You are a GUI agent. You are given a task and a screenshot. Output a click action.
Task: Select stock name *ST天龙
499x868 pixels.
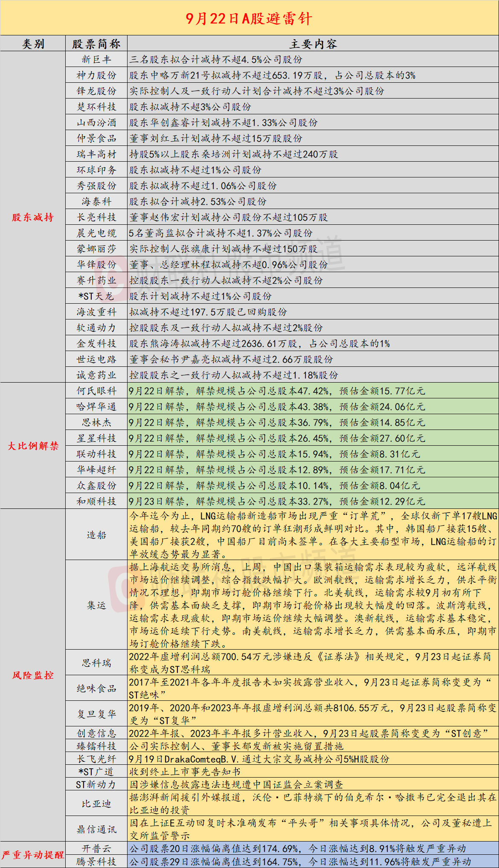tap(96, 296)
